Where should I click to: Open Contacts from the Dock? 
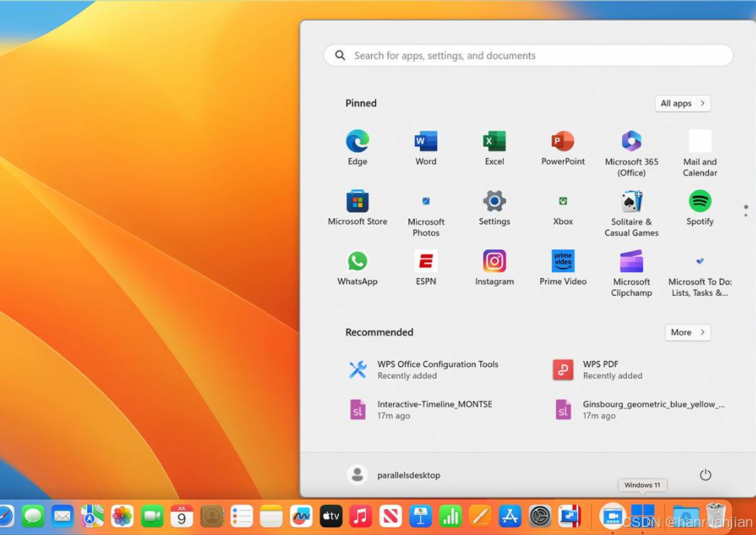212,517
